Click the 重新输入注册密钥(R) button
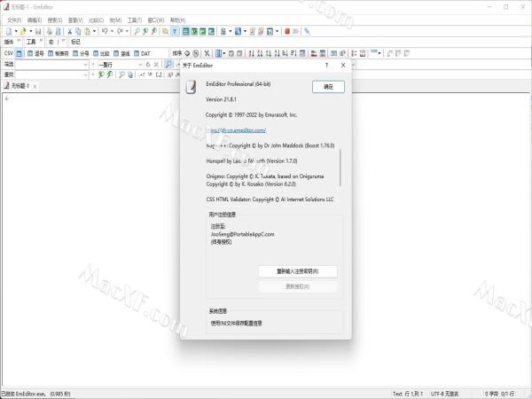532x399 pixels. (x=298, y=271)
